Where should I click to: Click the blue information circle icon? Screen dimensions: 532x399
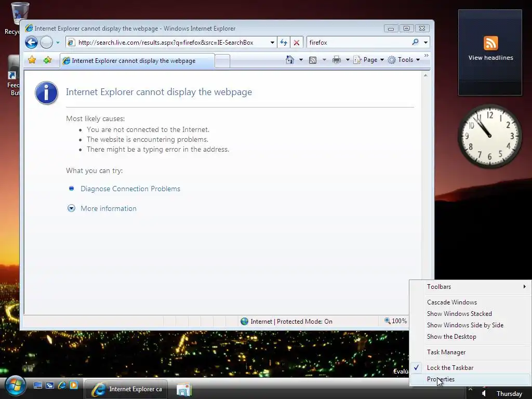coord(46,92)
